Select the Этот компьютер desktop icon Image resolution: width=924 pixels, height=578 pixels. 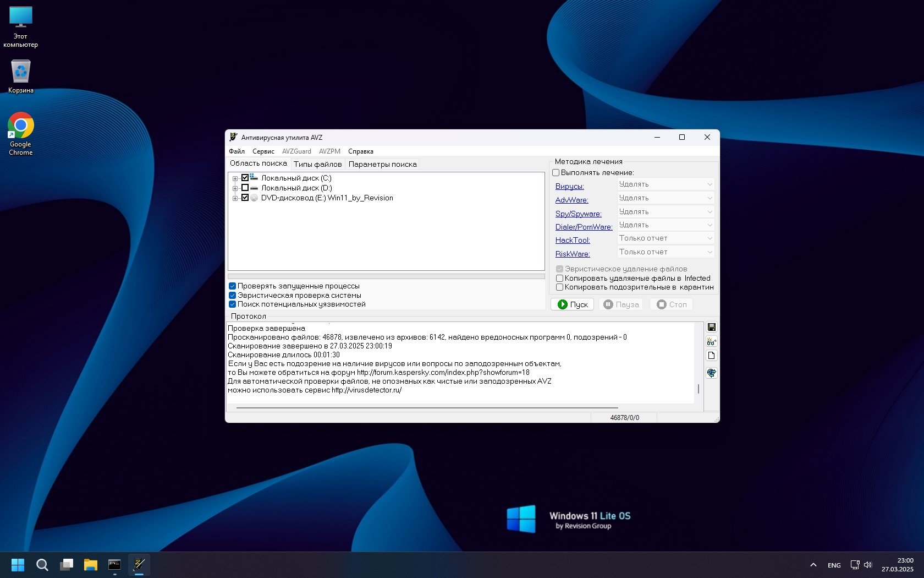pos(21,28)
